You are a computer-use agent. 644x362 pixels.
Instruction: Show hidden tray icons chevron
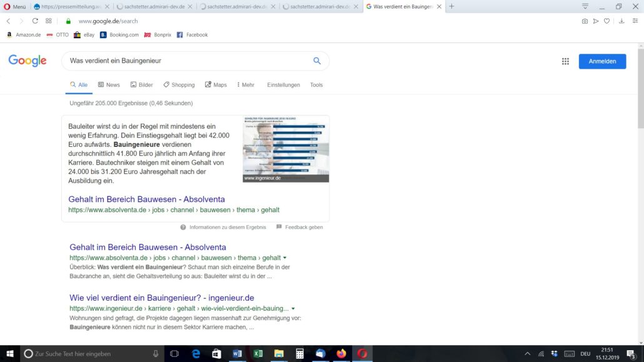pos(527,354)
